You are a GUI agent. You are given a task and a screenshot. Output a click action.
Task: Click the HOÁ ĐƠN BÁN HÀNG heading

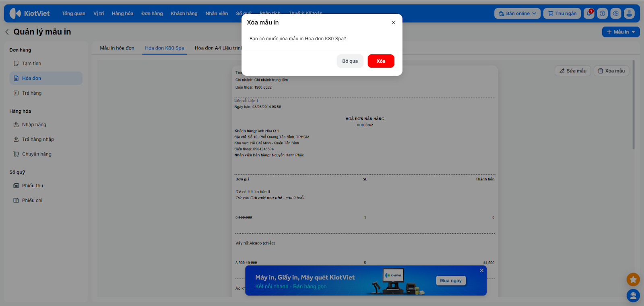(x=365, y=119)
